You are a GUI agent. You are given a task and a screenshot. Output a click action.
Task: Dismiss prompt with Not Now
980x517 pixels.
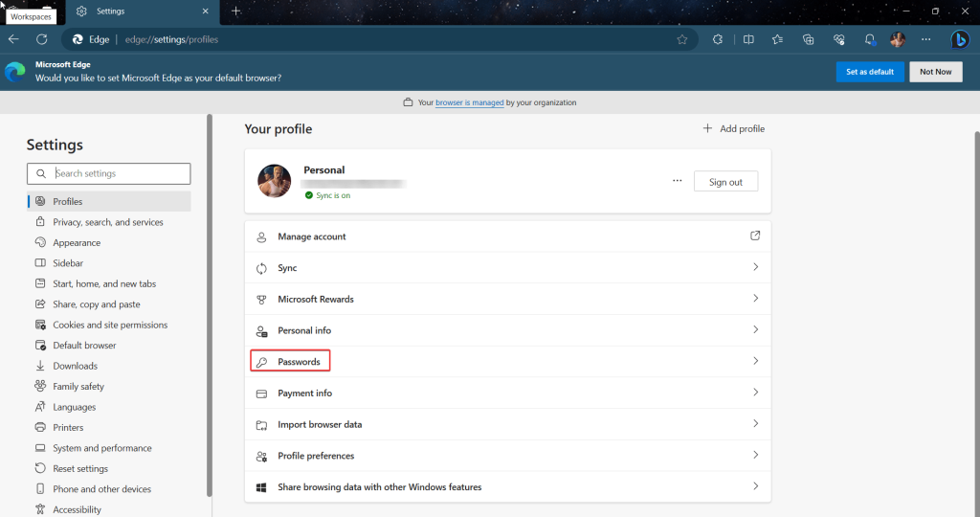935,72
